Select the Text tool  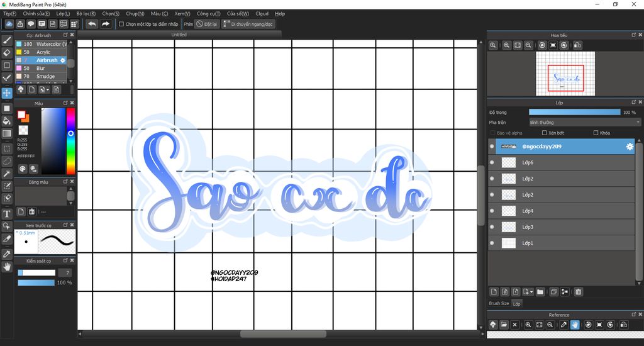pyautogui.click(x=6, y=214)
